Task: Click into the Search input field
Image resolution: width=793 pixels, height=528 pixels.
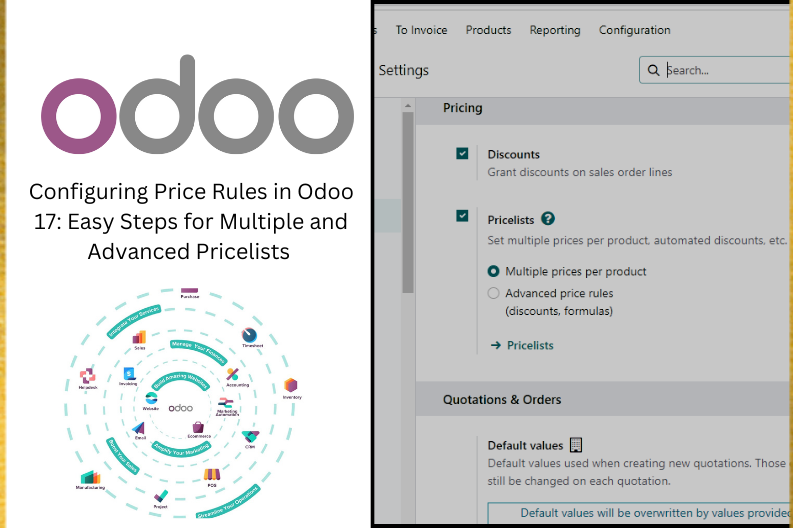Action: point(725,70)
